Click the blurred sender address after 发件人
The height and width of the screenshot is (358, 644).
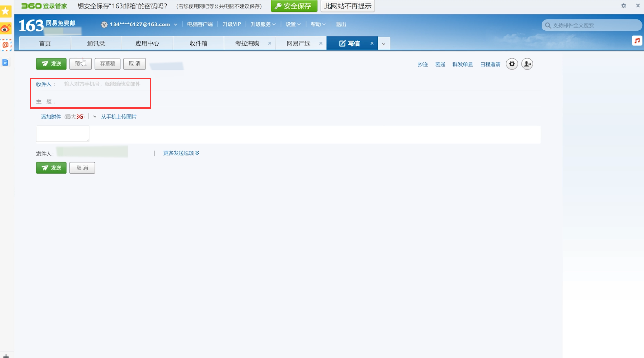[x=92, y=151]
